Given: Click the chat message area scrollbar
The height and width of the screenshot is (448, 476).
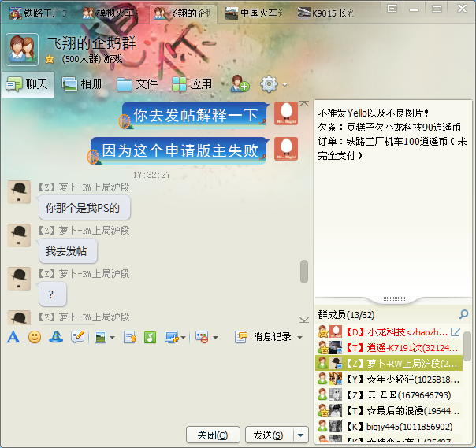Looking at the screenshot, I should click(x=304, y=272).
